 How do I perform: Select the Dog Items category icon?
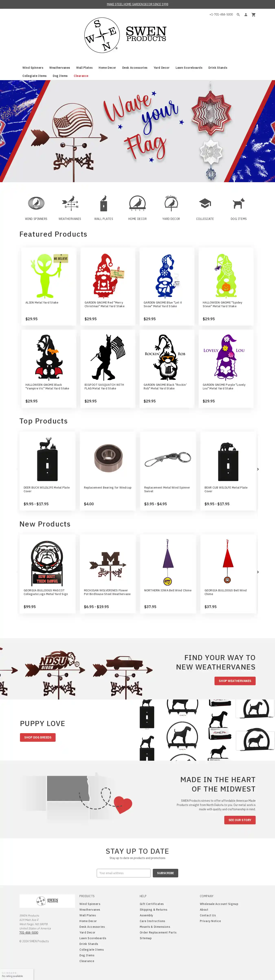[239, 203]
